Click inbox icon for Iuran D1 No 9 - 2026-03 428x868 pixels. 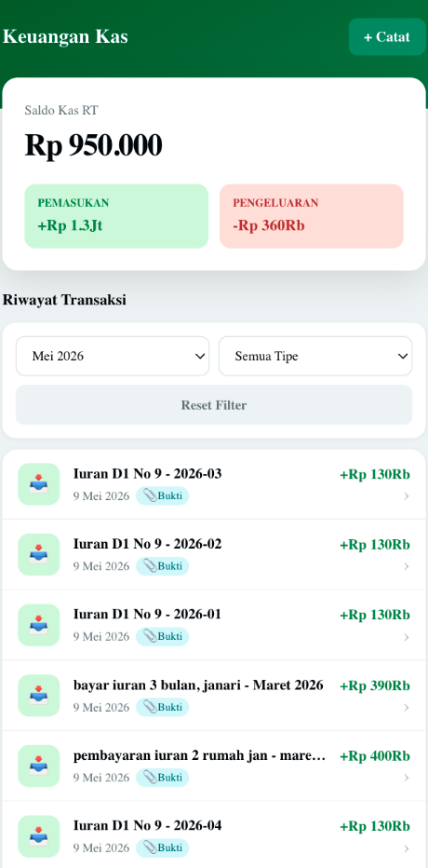click(x=39, y=483)
